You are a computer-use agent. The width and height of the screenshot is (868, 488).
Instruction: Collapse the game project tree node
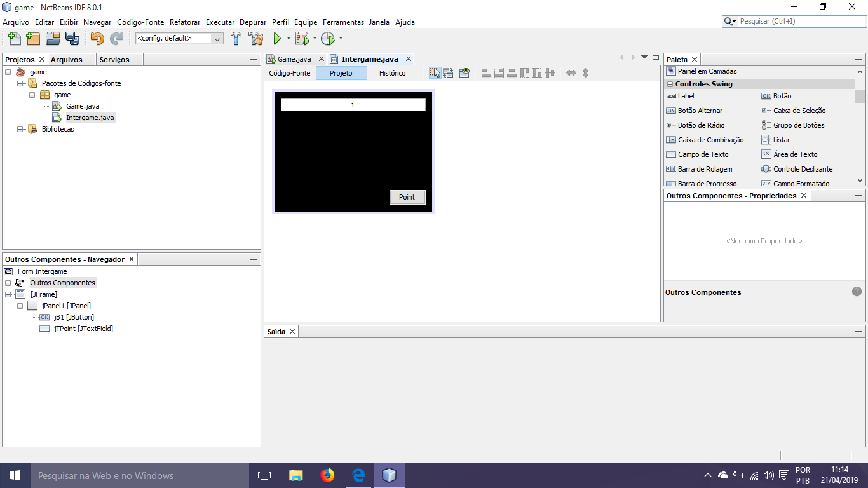8,72
